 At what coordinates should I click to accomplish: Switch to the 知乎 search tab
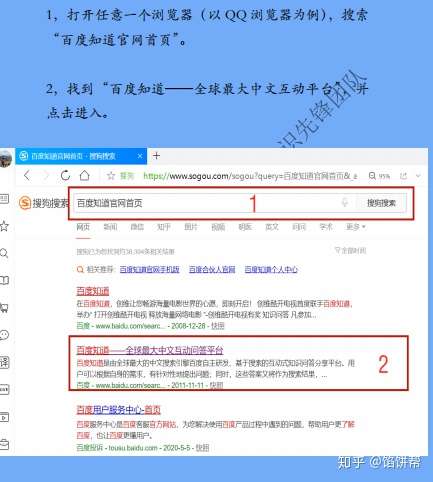tap(164, 227)
